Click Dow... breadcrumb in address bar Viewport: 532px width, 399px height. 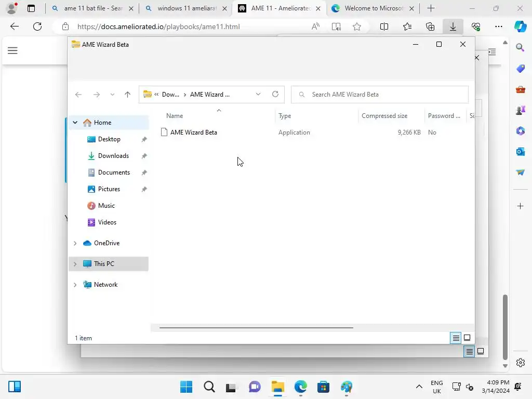pyautogui.click(x=170, y=95)
